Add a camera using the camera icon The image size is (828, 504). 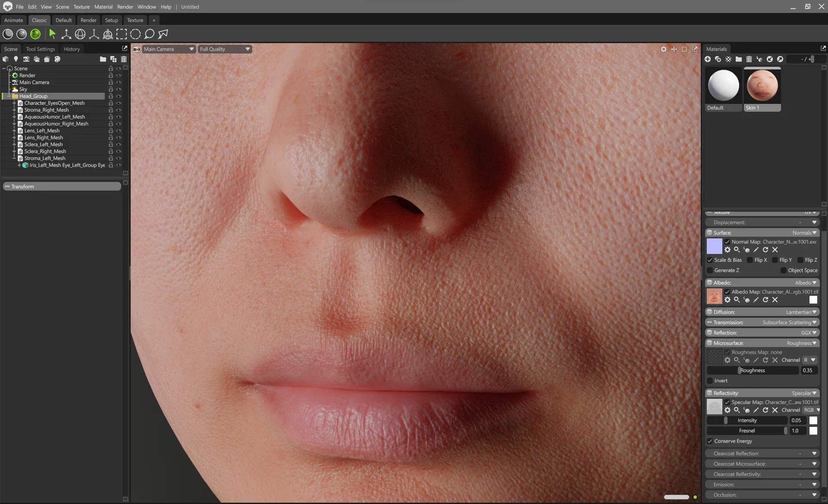pos(26,59)
